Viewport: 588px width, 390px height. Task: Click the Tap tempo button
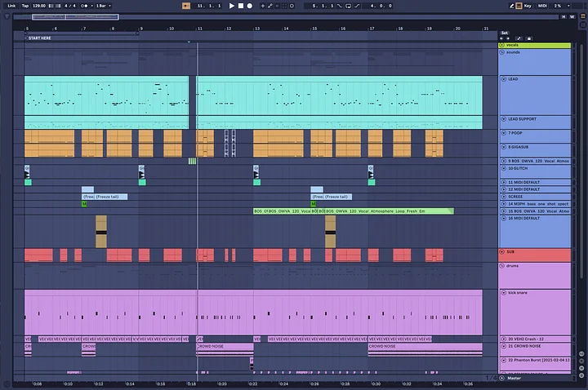coord(25,6)
